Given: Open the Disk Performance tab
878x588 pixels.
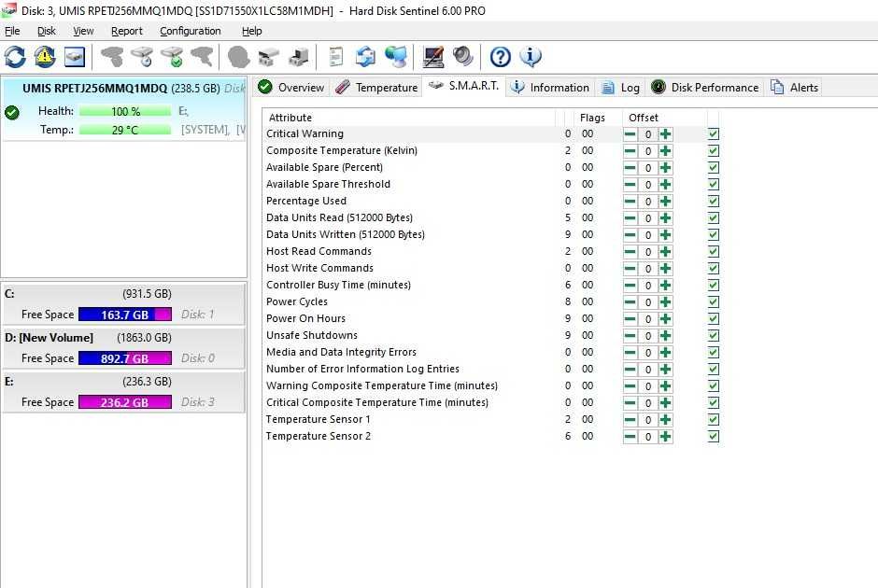Looking at the screenshot, I should [705, 88].
